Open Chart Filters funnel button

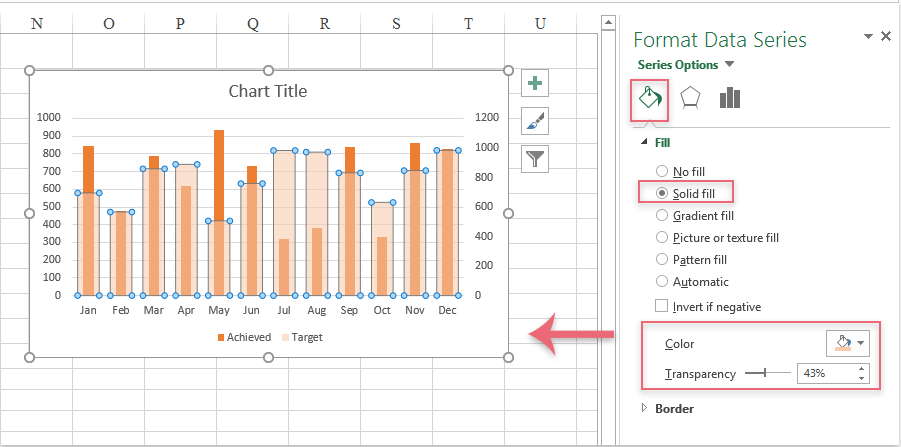click(535, 158)
